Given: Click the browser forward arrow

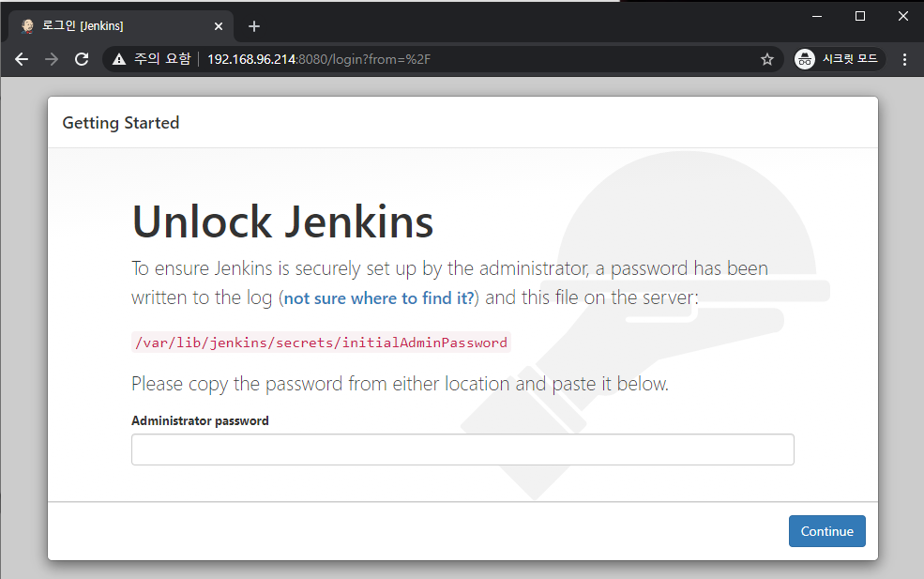Looking at the screenshot, I should (x=52, y=59).
